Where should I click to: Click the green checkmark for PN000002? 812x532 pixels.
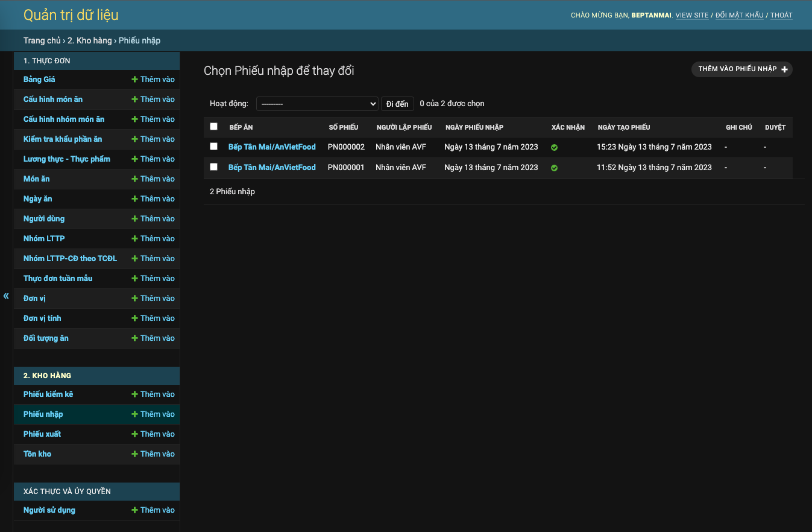(554, 147)
